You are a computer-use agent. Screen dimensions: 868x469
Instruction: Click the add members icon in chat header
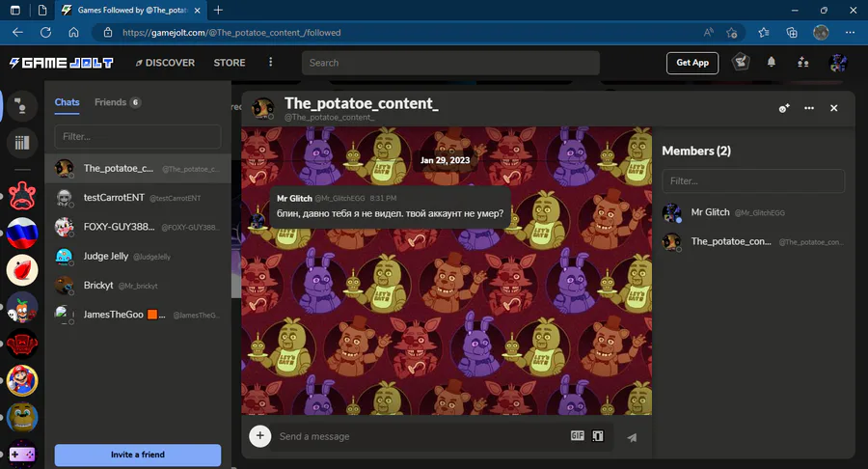click(784, 108)
